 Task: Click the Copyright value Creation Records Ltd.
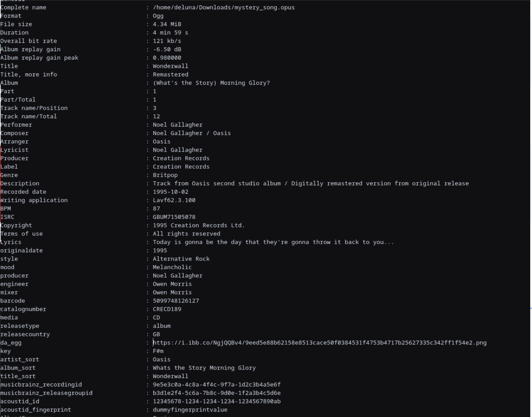pos(199,225)
